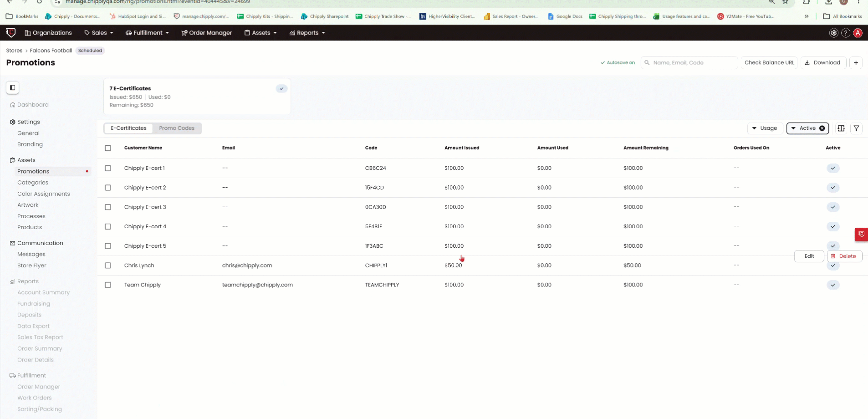Image resolution: width=868 pixels, height=419 pixels.
Task: Clear the Active filter with X icon
Action: (x=822, y=128)
